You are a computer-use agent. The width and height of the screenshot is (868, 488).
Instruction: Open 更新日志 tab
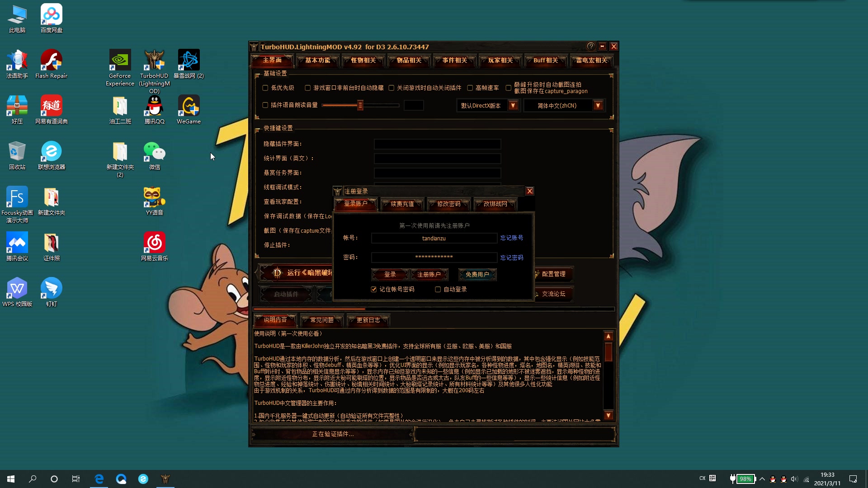pyautogui.click(x=368, y=320)
